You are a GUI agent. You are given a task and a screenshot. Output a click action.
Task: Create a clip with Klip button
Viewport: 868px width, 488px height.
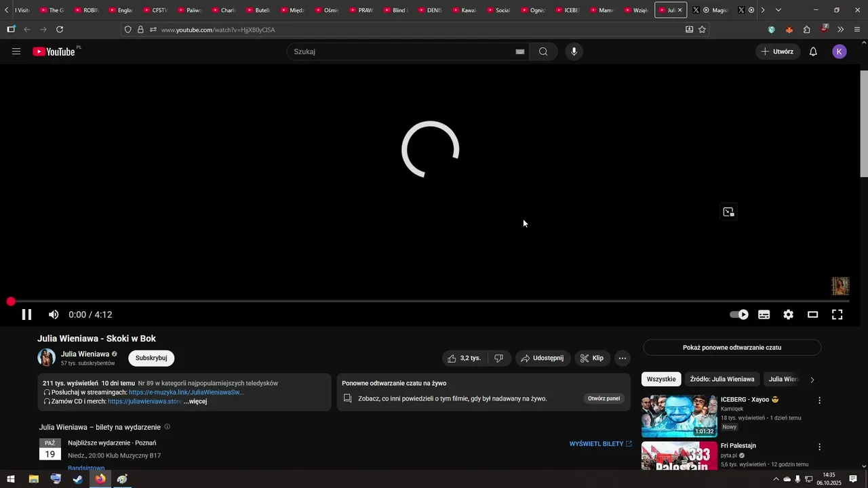[591, 358]
